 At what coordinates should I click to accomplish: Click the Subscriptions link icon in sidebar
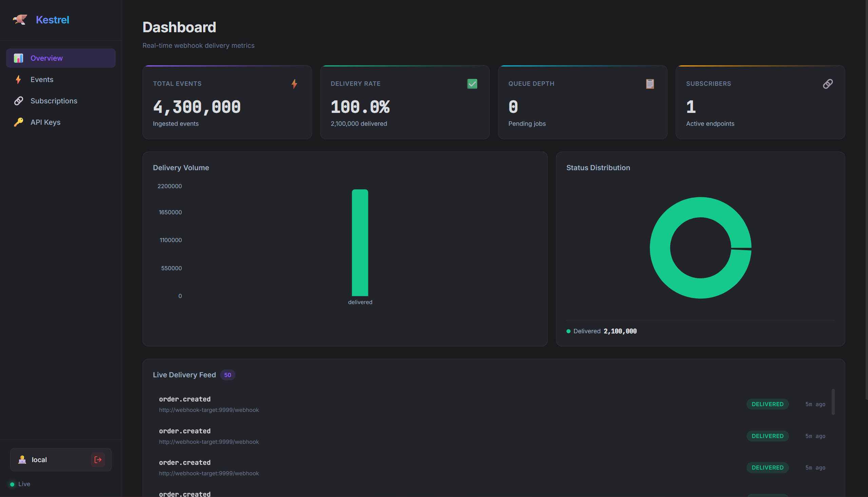pyautogui.click(x=18, y=101)
